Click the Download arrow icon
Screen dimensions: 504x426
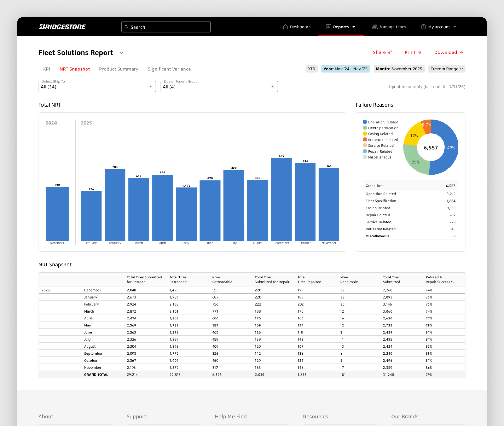point(461,52)
